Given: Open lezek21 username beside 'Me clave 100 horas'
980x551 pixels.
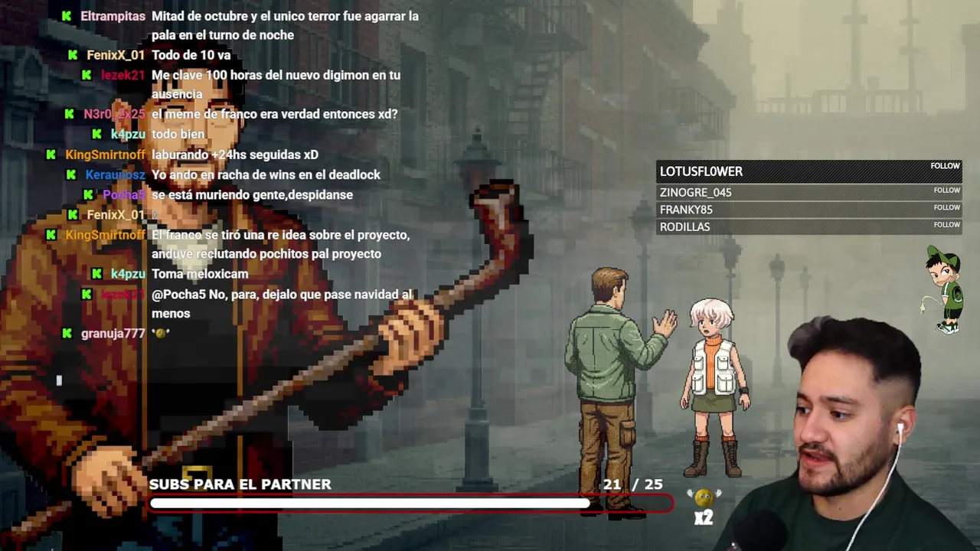Looking at the screenshot, I should click(123, 75).
